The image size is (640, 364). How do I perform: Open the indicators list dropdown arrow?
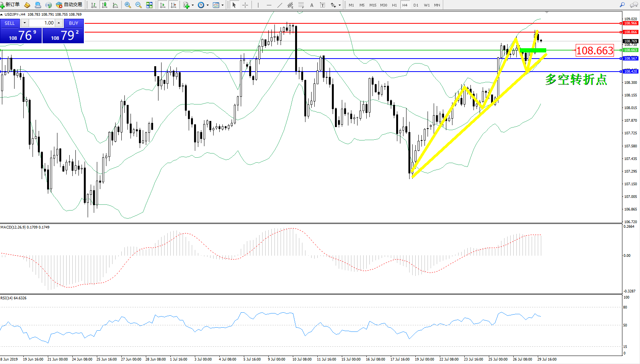coord(193,5)
